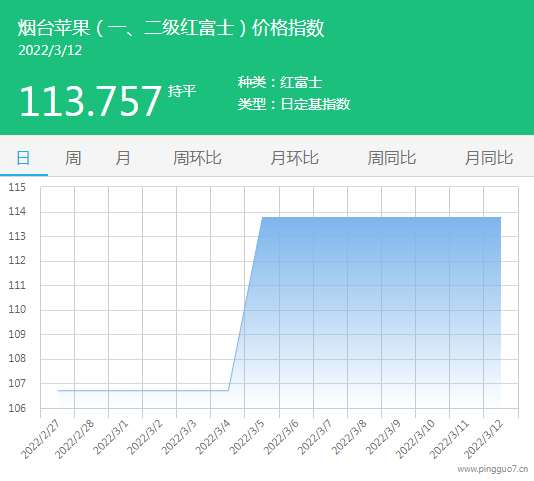Click the 2022/3/12 x-axis label
Image resolution: width=534 pixels, height=481 pixels.
[483, 440]
